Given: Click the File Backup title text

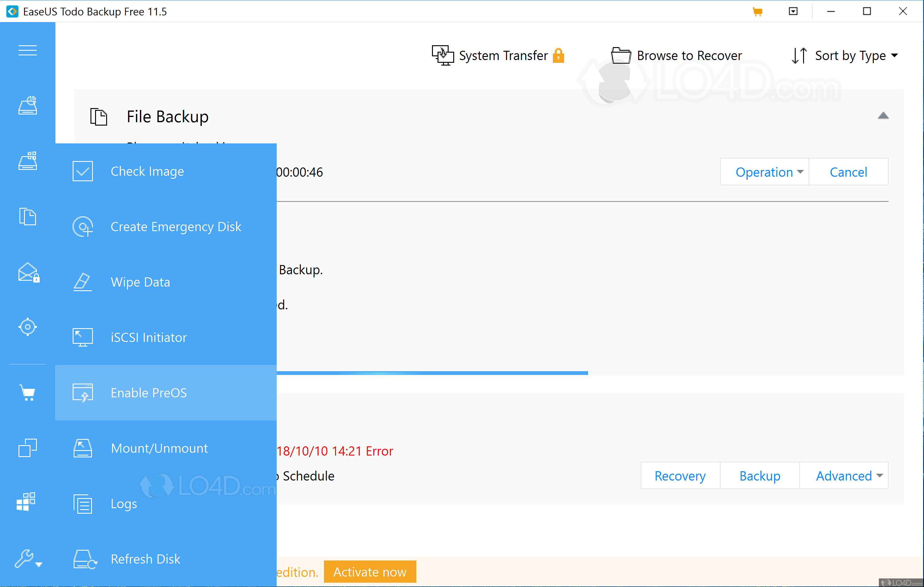Looking at the screenshot, I should pyautogui.click(x=168, y=117).
